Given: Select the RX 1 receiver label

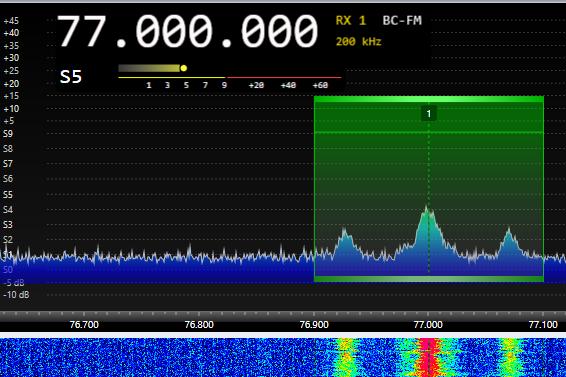Looking at the screenshot, I should pyautogui.click(x=351, y=21).
